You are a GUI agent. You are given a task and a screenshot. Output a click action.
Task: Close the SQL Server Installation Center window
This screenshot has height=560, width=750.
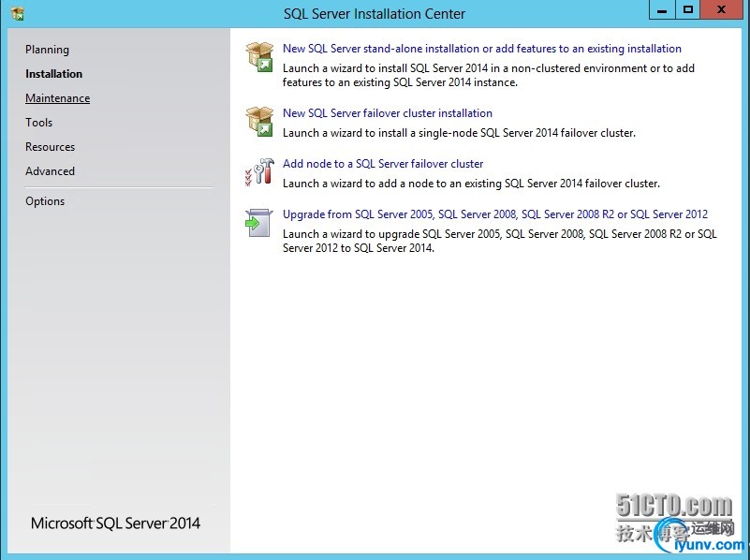click(x=721, y=10)
